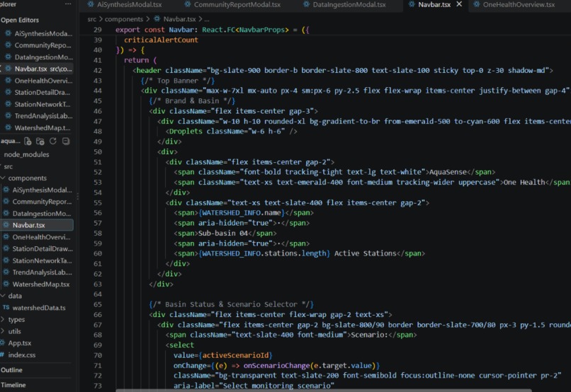Collapse the components folder

pyautogui.click(x=28, y=178)
